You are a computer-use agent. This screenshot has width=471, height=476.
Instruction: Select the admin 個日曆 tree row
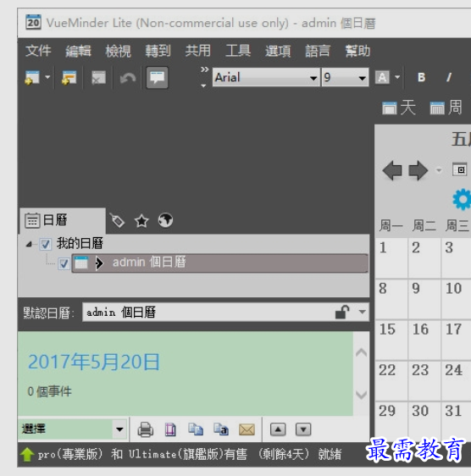(220, 263)
